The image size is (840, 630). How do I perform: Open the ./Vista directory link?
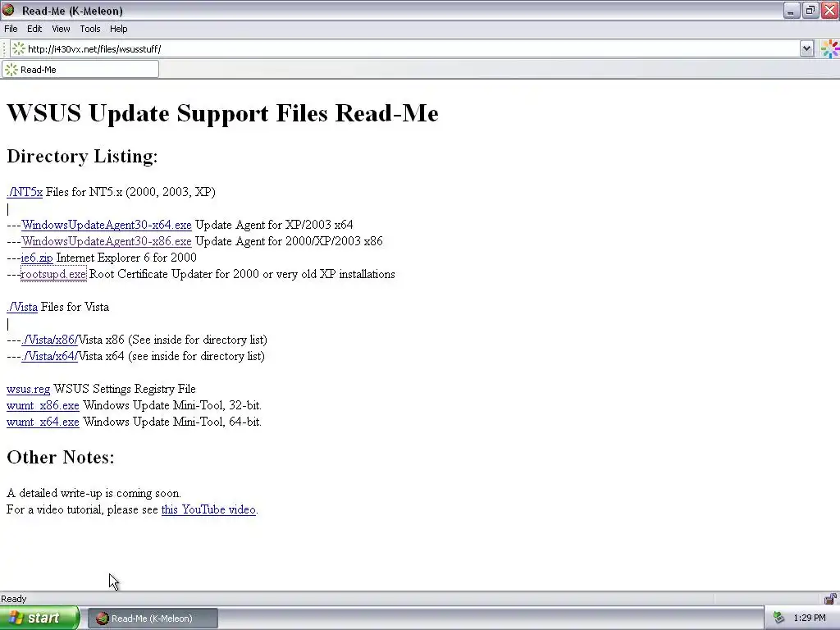tap(22, 307)
